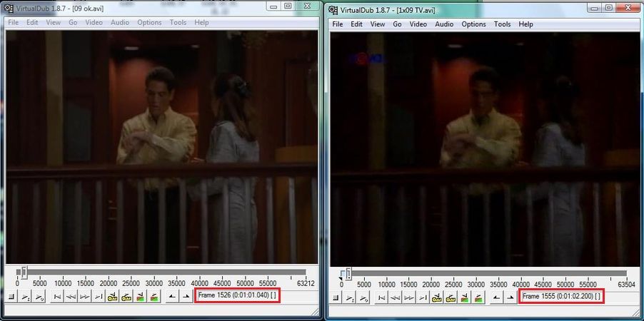Jump to start in 1x09 TV.avi window
Image resolution: width=644 pixels, height=321 pixels.
coord(381,297)
